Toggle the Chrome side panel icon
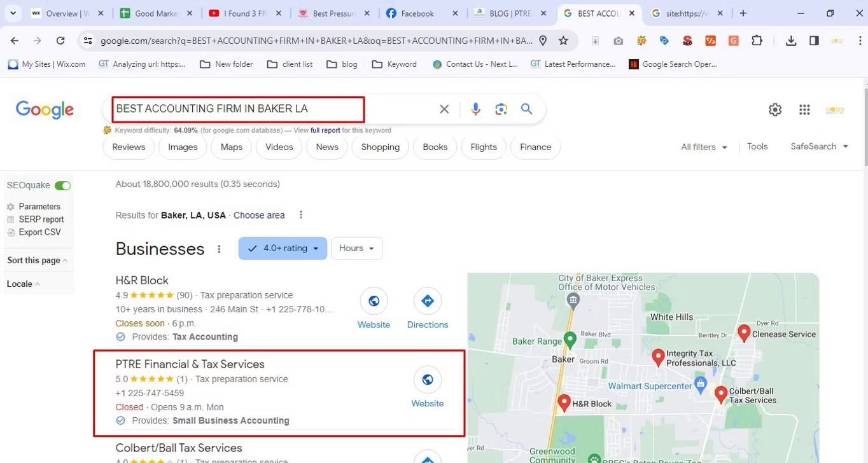The height and width of the screenshot is (463, 868). (x=814, y=41)
